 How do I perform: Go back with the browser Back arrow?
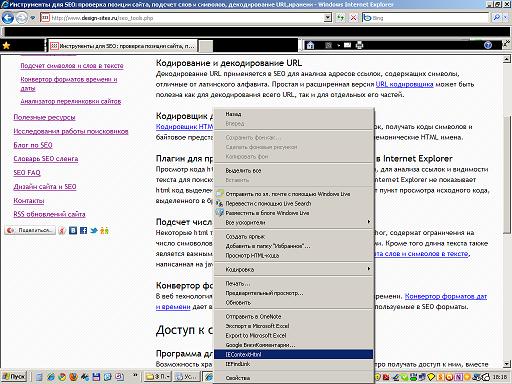(x=8, y=18)
